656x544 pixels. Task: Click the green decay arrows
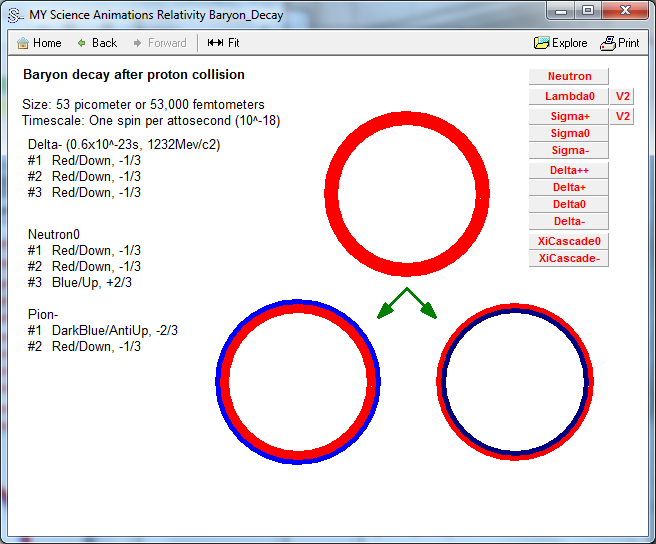coord(407,303)
